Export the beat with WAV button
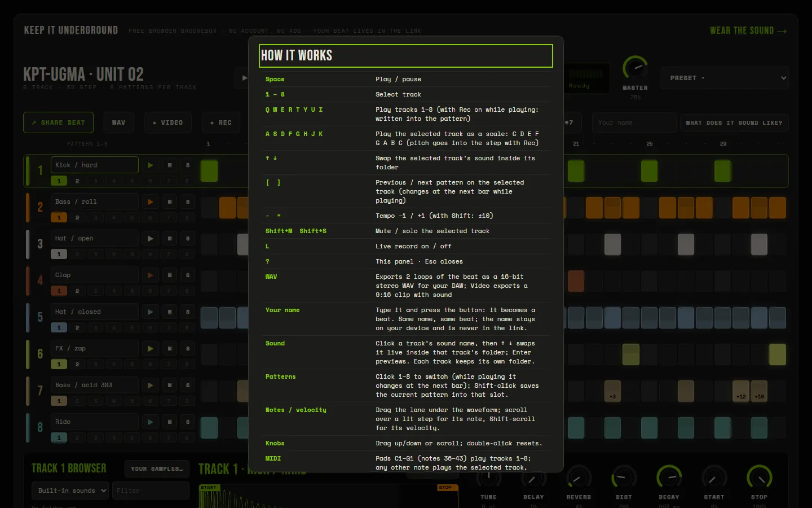 [118, 122]
